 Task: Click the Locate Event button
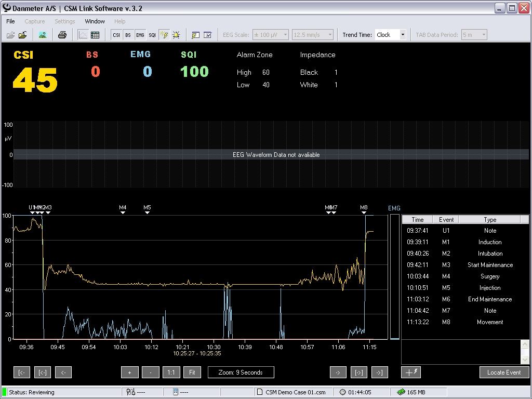coord(504,373)
